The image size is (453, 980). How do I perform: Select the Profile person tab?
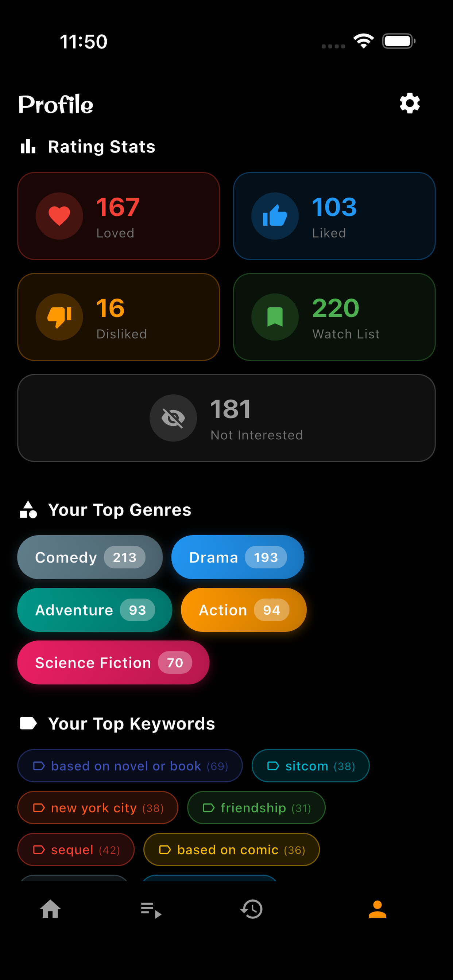(377, 909)
